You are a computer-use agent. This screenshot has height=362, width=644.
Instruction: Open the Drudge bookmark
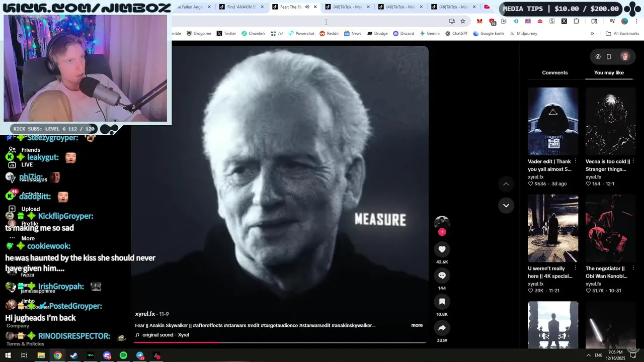click(x=377, y=34)
